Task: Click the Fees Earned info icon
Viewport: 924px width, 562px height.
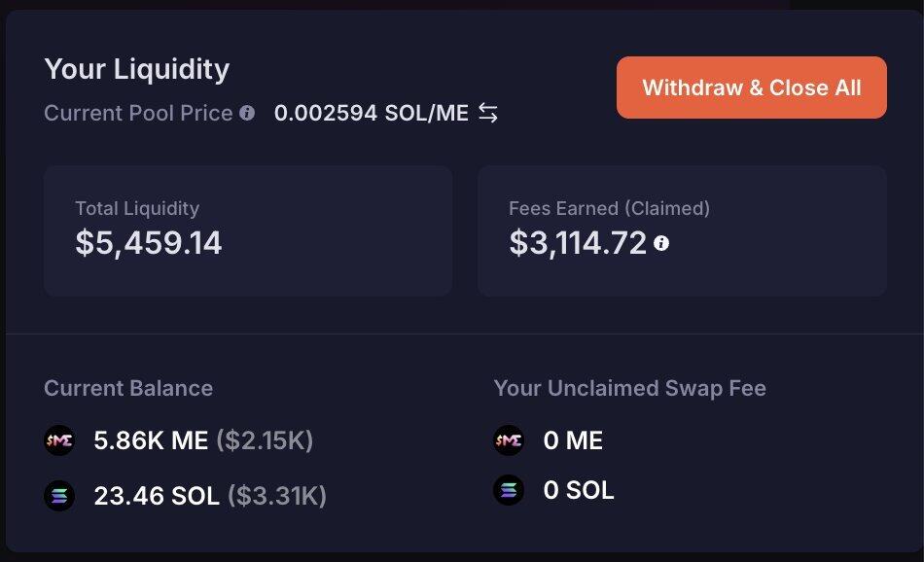Action: coord(661,243)
